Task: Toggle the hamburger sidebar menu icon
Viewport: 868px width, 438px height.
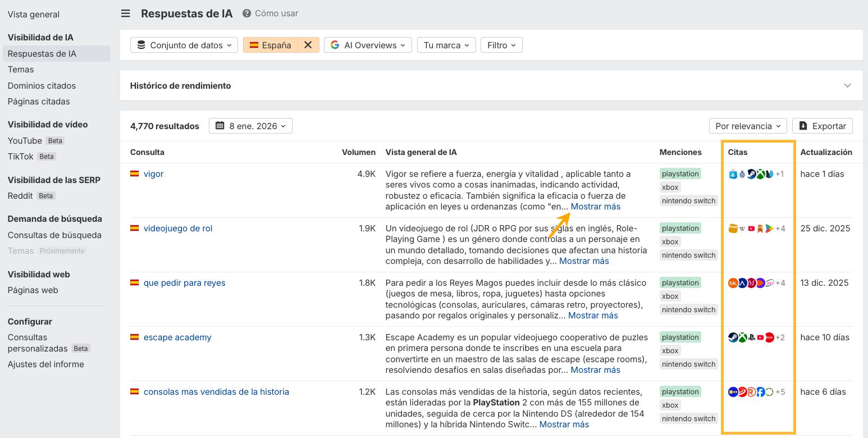Action: click(126, 13)
